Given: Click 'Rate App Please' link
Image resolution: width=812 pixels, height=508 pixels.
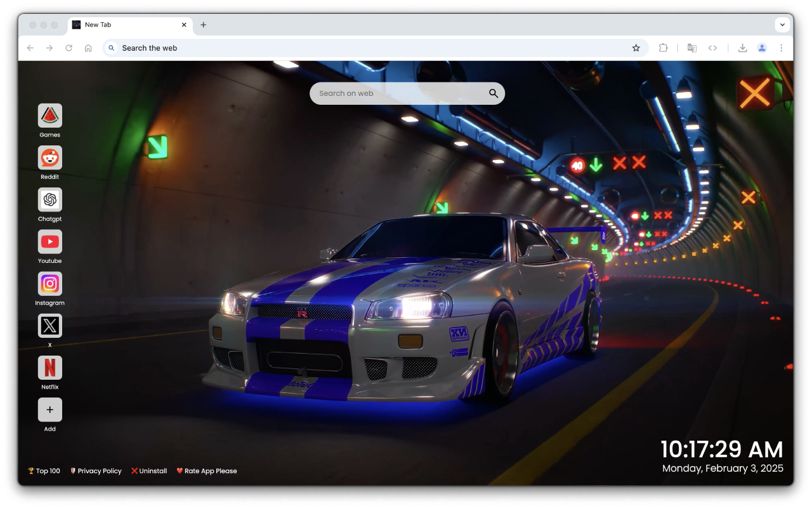Looking at the screenshot, I should click(x=207, y=471).
